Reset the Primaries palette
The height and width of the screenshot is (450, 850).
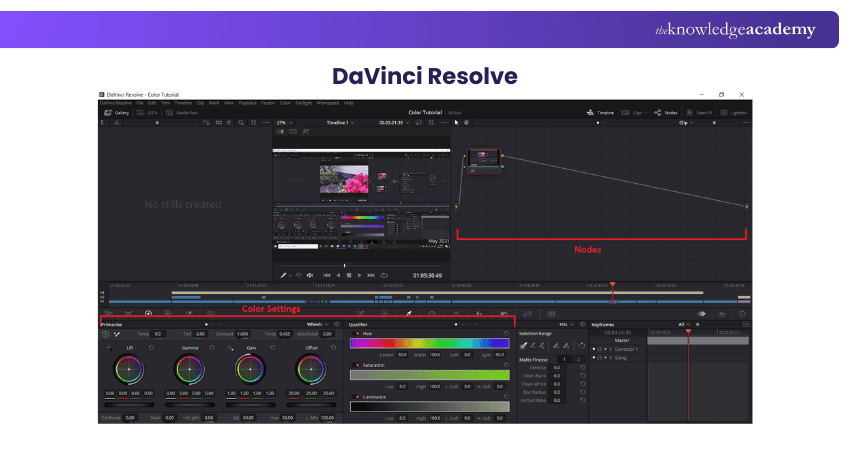337,324
